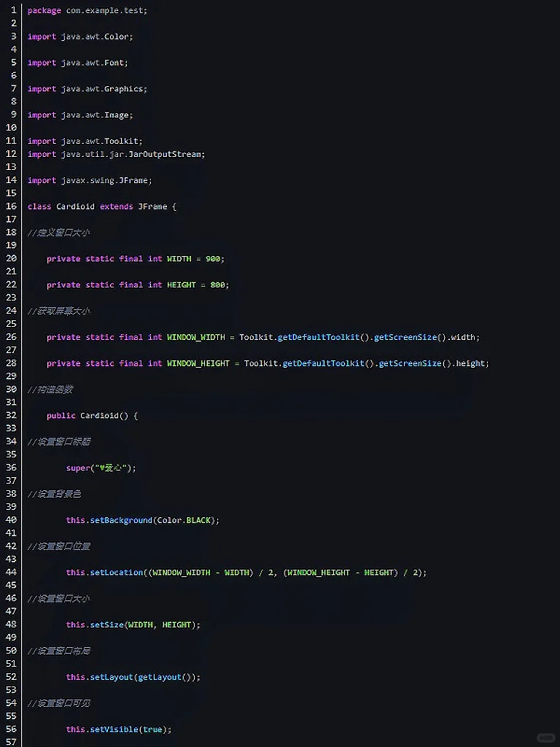Click import java.awt.Image line
Viewport: 560px width, 747px height.
tap(80, 115)
